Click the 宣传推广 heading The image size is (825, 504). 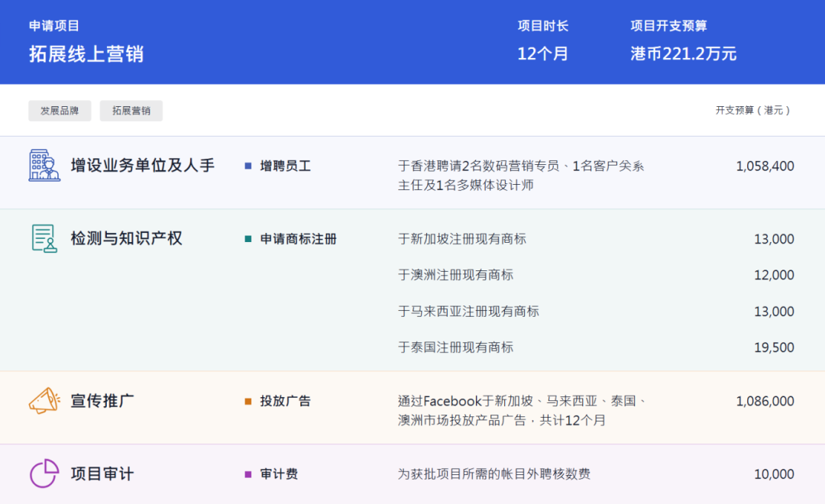102,401
